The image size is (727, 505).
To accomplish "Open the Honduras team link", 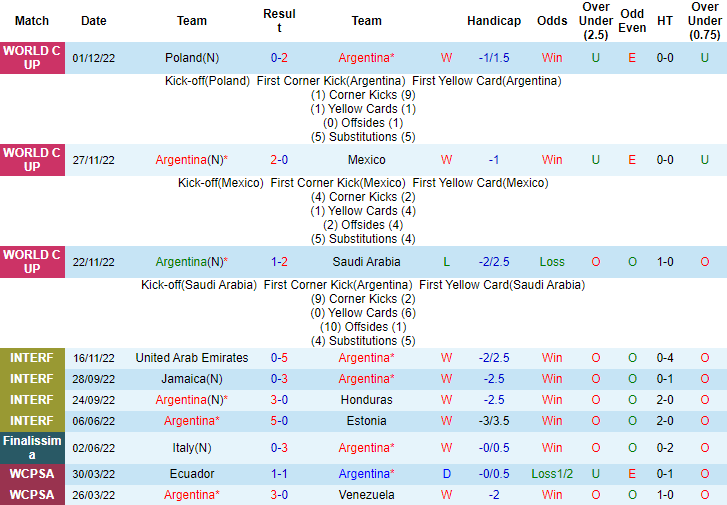I will point(366,400).
